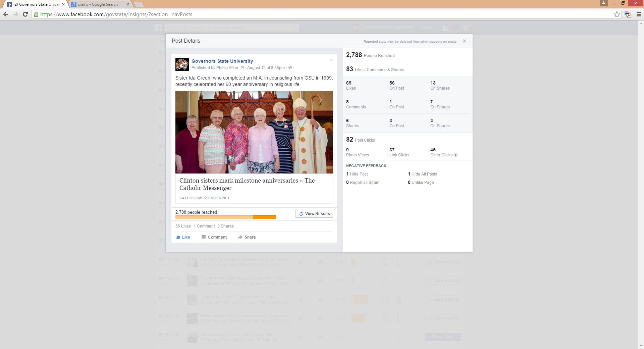This screenshot has height=349, width=644.
Task: Click the dimmed Boost Post button behind dialog
Action: (443, 337)
